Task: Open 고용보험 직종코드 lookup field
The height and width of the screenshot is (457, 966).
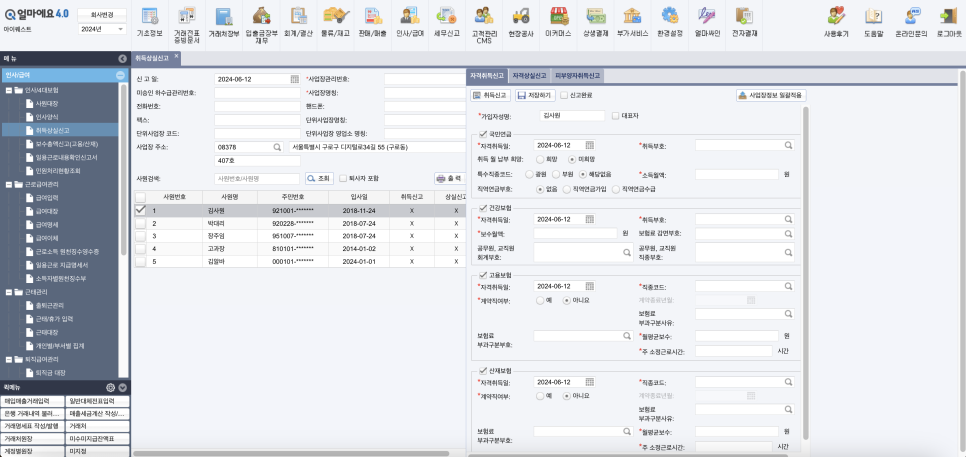Action: pyautogui.click(x=745, y=286)
